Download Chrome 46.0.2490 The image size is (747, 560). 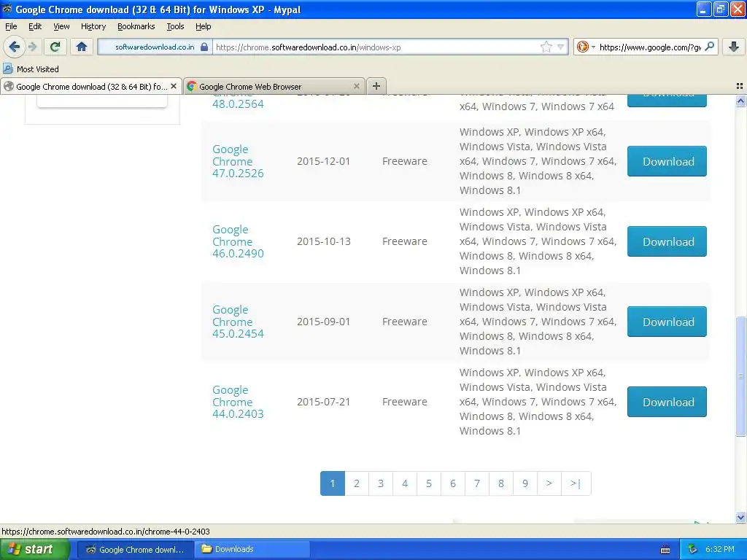667,241
